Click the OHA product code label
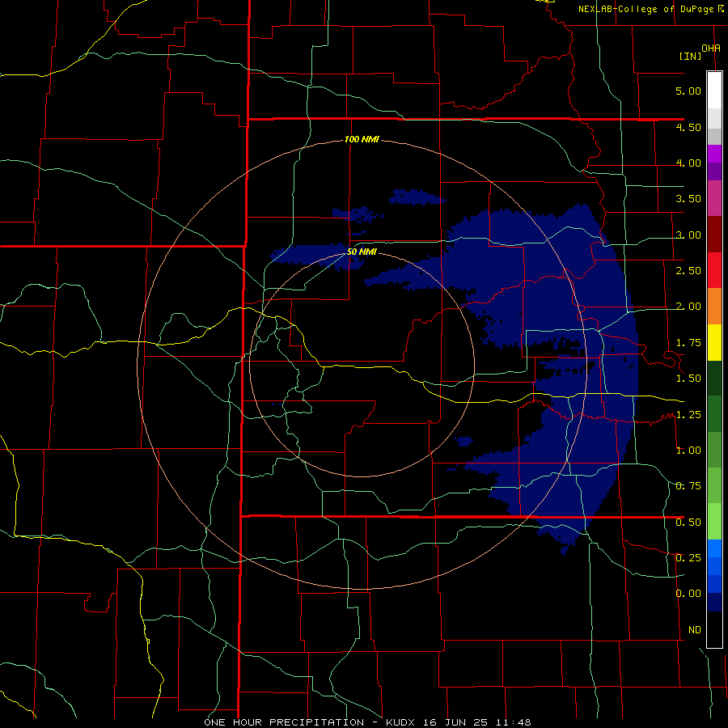The width and height of the screenshot is (728, 728). click(x=711, y=49)
